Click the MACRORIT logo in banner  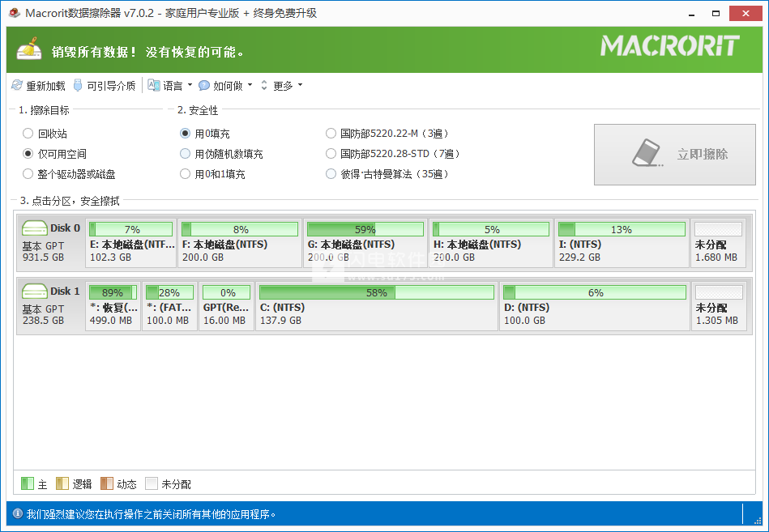[670, 45]
